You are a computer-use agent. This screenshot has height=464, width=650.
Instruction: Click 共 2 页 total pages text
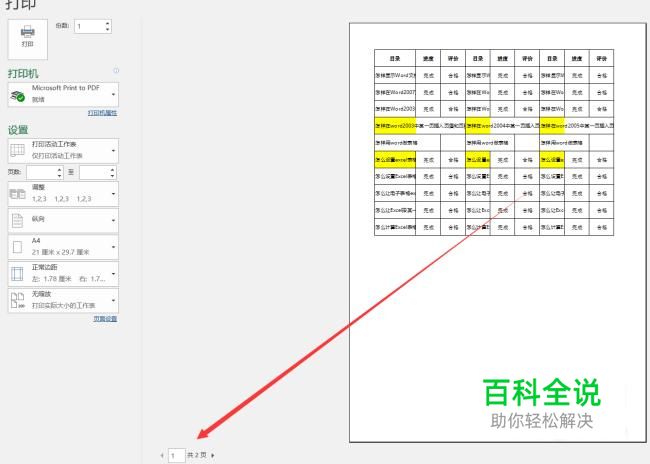click(197, 455)
